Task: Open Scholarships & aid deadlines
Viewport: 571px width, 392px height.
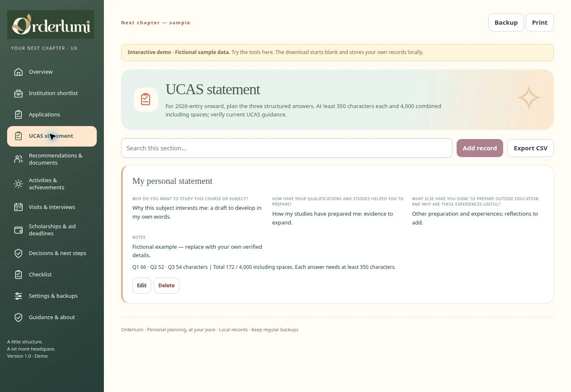Action: pyautogui.click(x=52, y=230)
